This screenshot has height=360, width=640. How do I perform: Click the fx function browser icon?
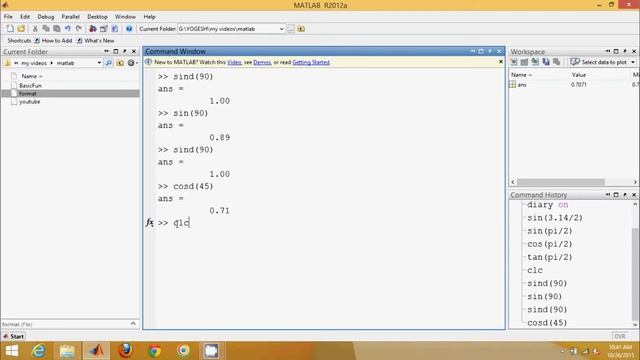(149, 222)
